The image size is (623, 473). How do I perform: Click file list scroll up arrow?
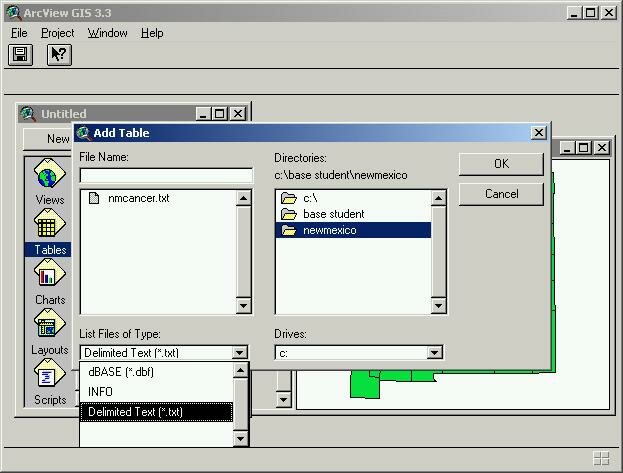tap(243, 198)
